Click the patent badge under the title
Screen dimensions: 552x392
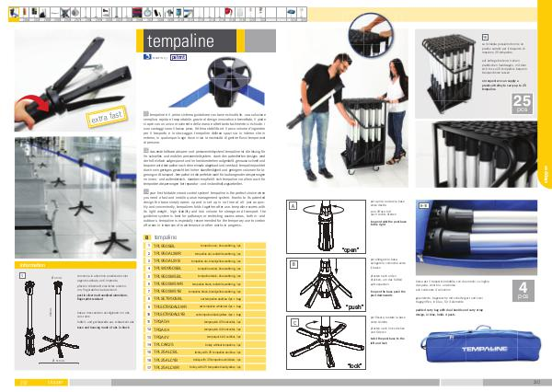point(178,57)
